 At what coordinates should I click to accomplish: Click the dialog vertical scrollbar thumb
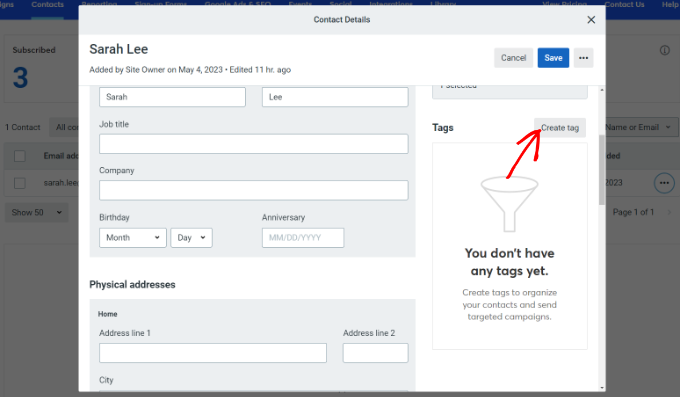[602, 170]
